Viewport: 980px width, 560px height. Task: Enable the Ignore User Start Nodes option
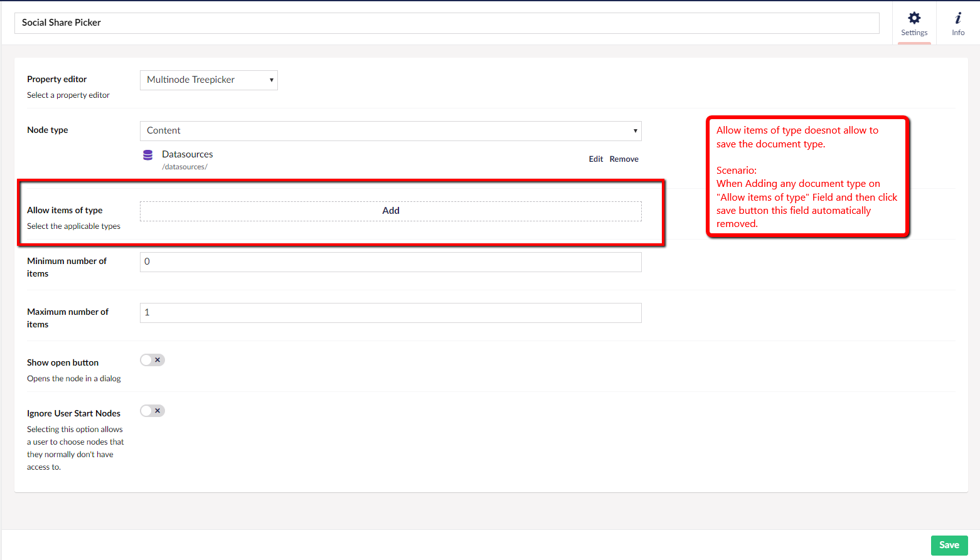click(x=152, y=410)
